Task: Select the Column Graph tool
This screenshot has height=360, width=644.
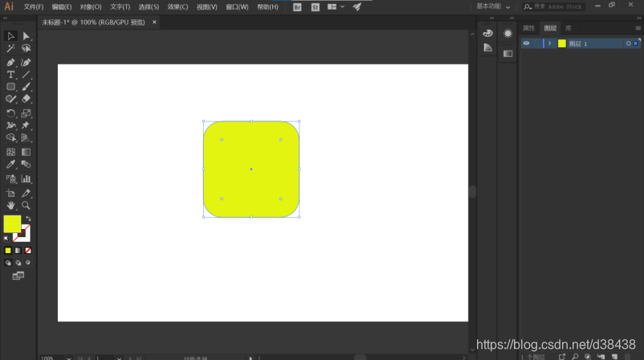Action: click(x=26, y=178)
